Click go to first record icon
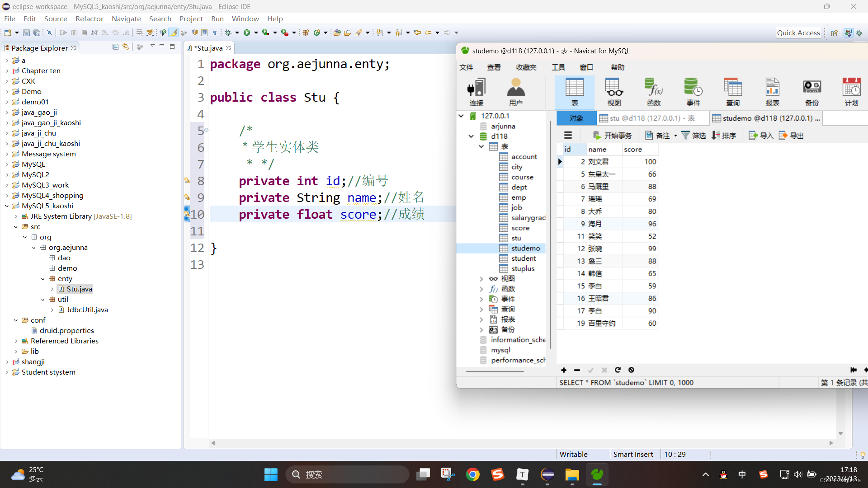This screenshot has height=488, width=868. point(854,370)
